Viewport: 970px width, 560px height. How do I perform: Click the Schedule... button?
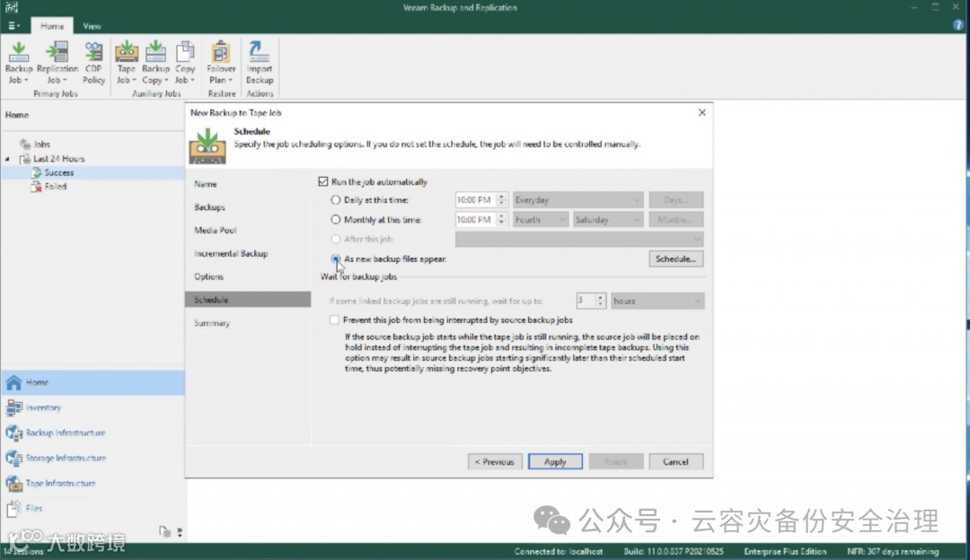pos(675,259)
